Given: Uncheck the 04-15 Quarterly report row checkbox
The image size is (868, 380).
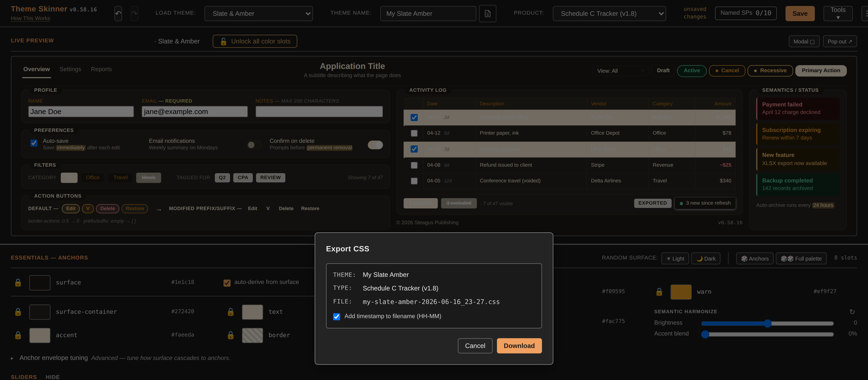Looking at the screenshot, I should coord(414,117).
